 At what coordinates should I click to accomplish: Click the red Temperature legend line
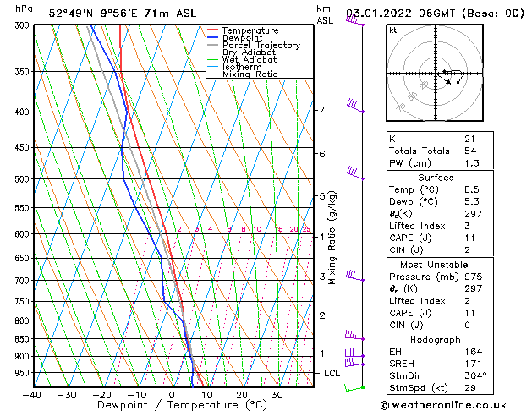[212, 30]
